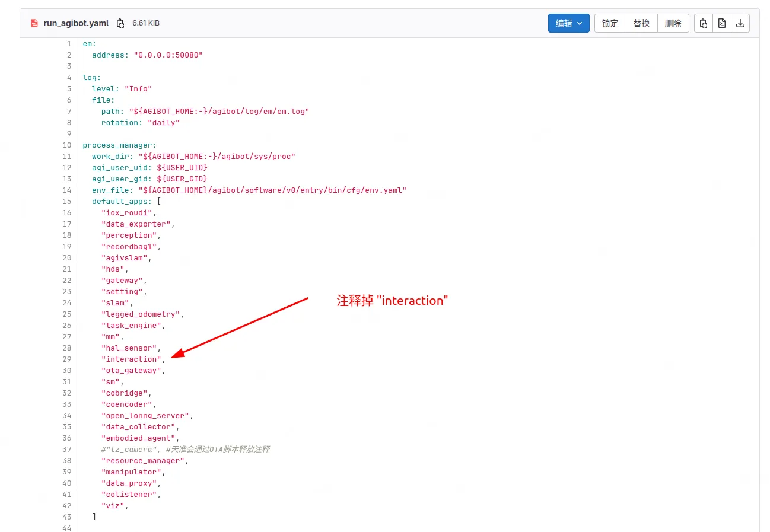
Task: Click the agi_user_uid ${USER_UID} value
Action: coord(182,167)
